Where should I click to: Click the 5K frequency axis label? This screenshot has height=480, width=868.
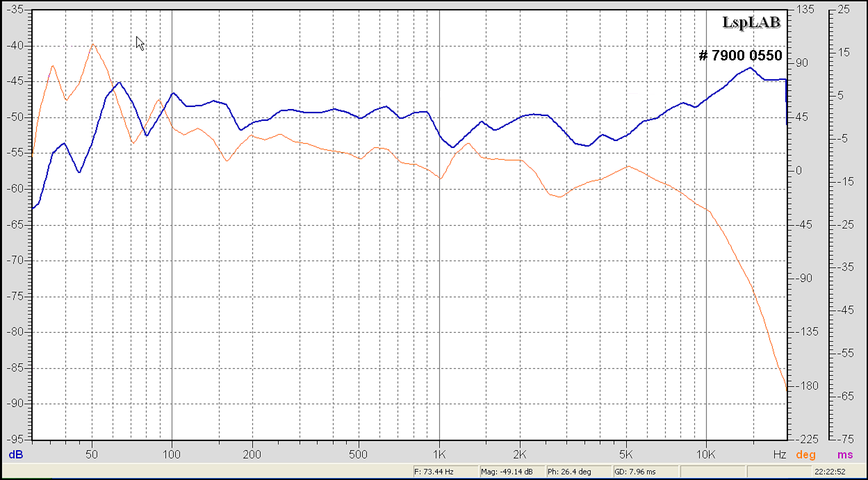(626, 455)
